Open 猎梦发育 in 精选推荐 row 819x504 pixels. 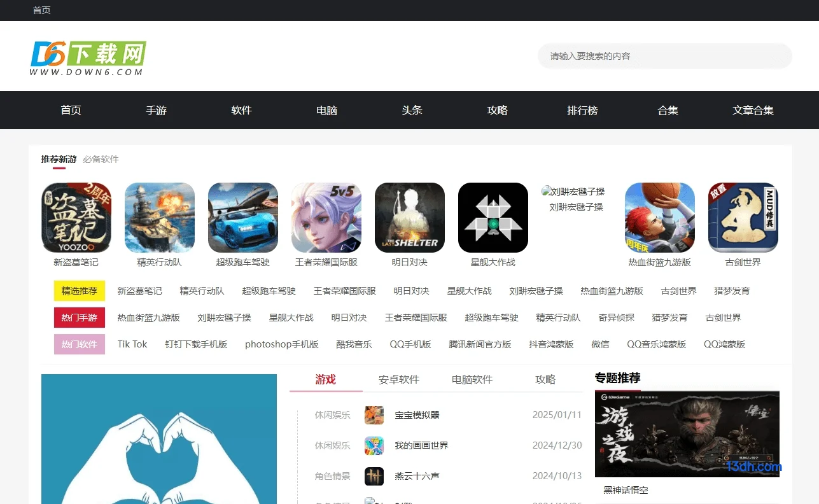coord(732,291)
